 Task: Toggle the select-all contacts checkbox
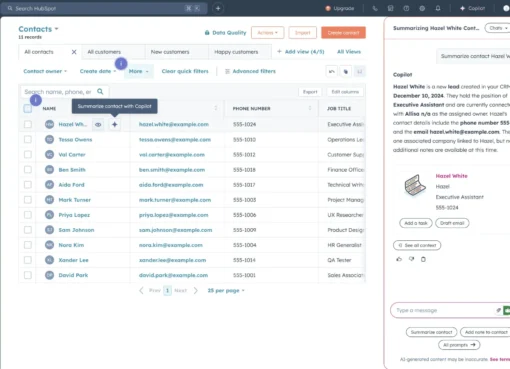[x=28, y=108]
